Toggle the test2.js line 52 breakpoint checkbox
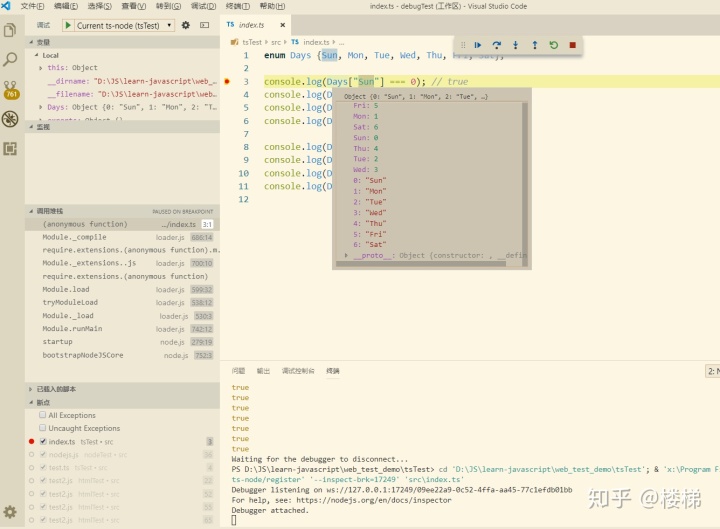The width and height of the screenshot is (720, 529). coord(43,494)
